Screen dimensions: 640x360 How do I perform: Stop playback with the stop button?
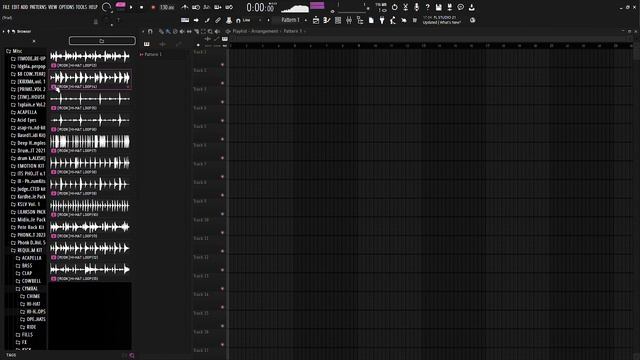click(x=142, y=7)
